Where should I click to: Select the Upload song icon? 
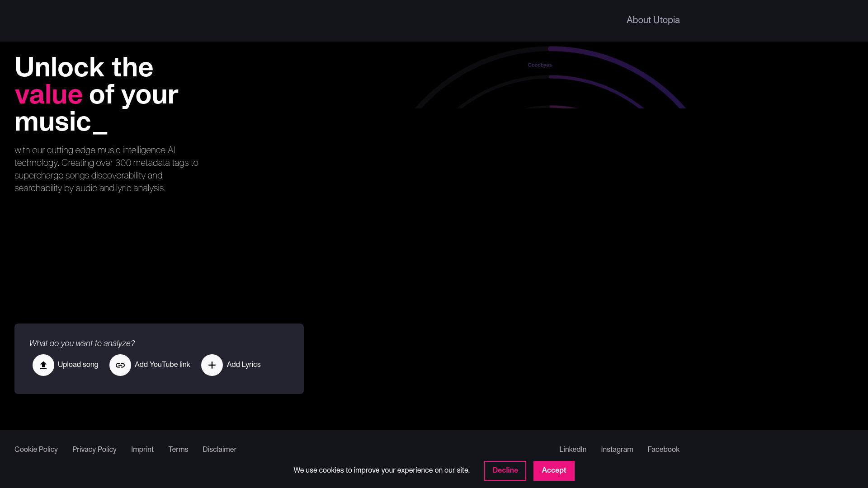coord(43,365)
